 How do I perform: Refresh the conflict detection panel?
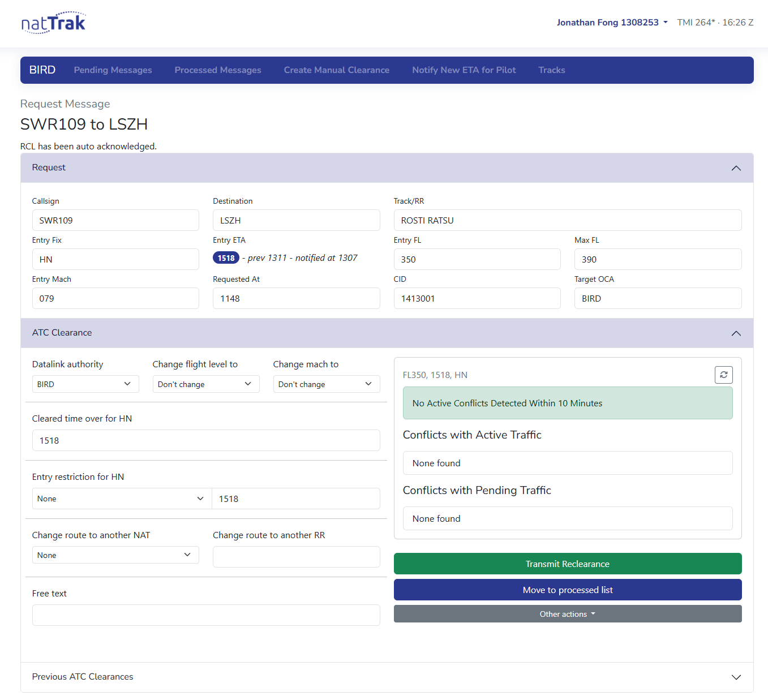723,375
